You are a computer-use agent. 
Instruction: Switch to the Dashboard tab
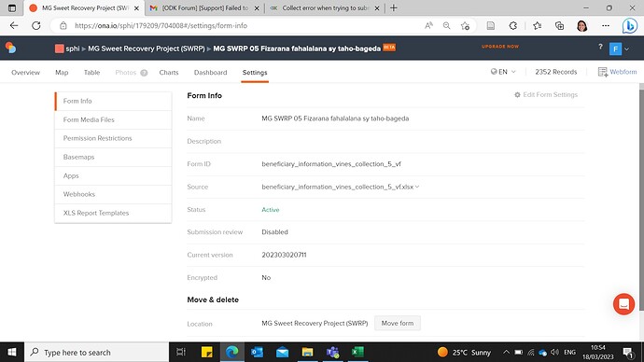point(210,72)
